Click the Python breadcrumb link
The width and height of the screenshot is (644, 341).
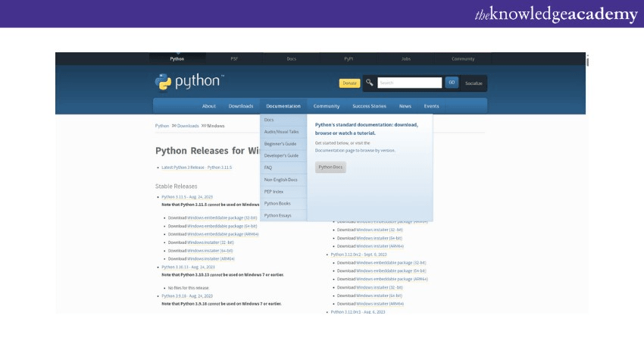click(162, 126)
